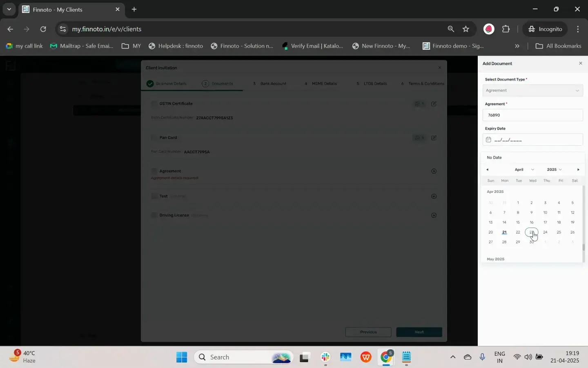Switch to Terms & Conditions step tab
This screenshot has width=588, height=368.
(x=423, y=84)
